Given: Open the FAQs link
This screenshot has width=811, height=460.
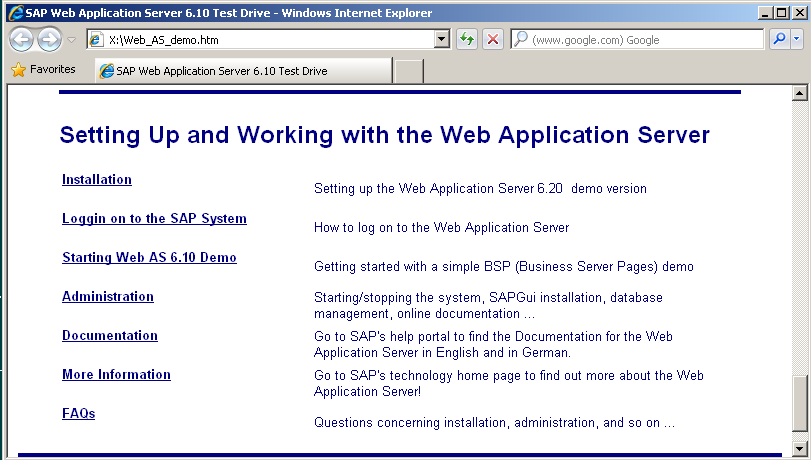Looking at the screenshot, I should point(79,413).
